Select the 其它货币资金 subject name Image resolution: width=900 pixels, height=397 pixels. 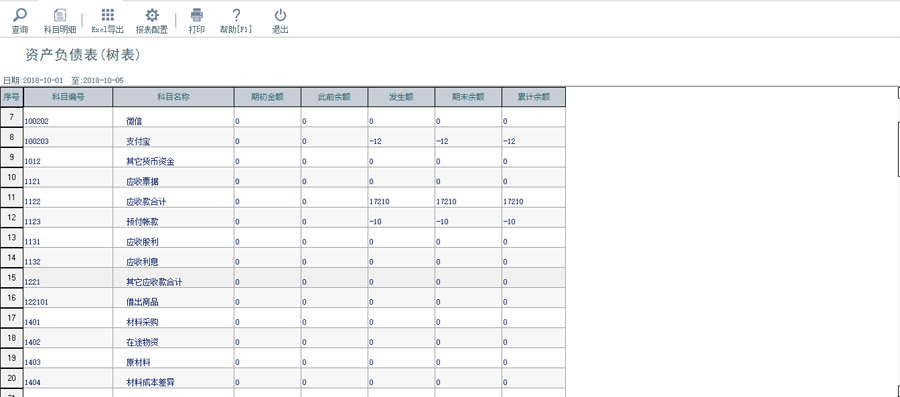pyautogui.click(x=150, y=161)
